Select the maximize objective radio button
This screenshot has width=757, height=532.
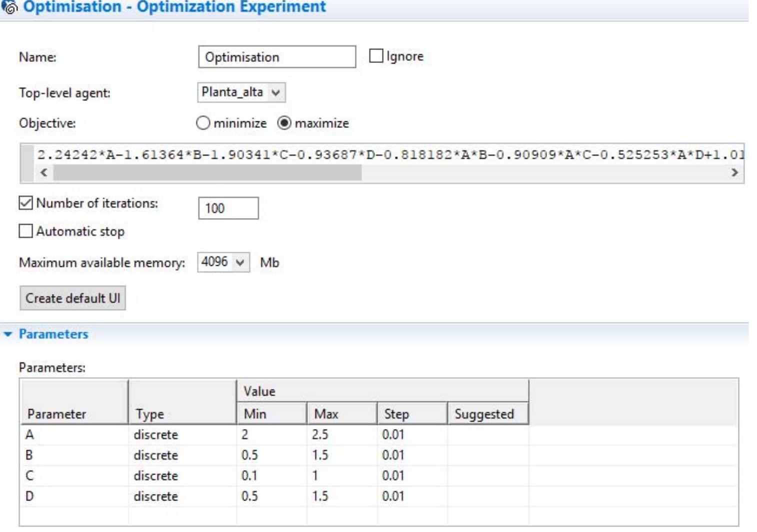[x=284, y=123]
